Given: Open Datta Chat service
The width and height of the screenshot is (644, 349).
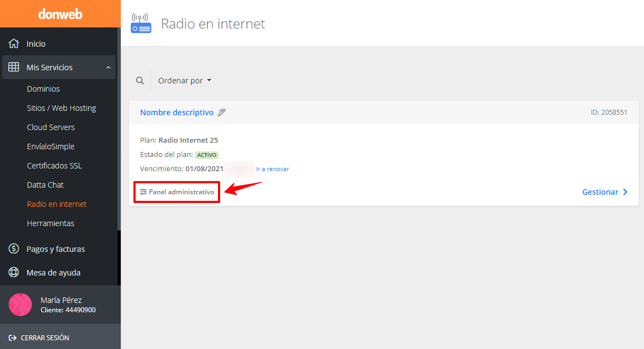Looking at the screenshot, I should [x=45, y=185].
